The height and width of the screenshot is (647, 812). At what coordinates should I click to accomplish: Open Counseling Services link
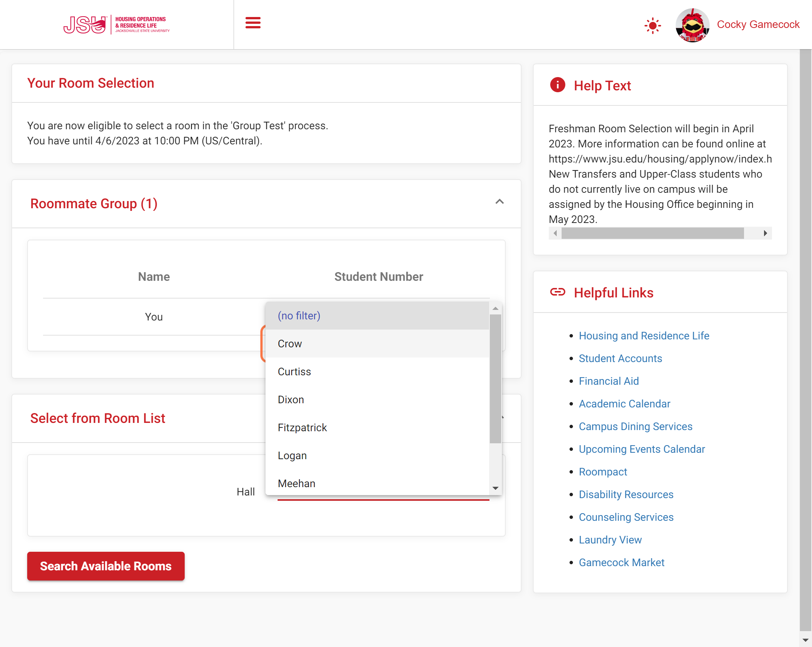tap(626, 517)
